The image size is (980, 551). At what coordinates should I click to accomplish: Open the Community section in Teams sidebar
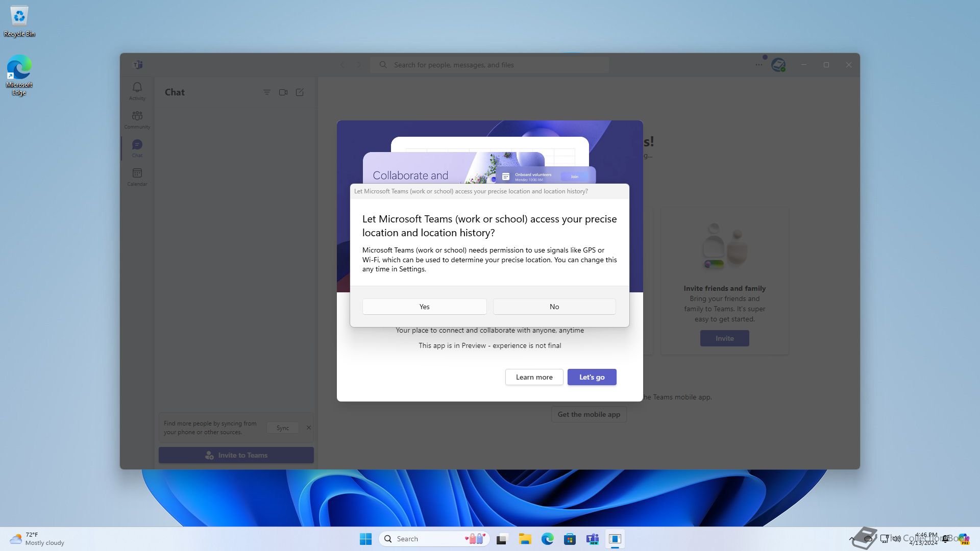[137, 120]
